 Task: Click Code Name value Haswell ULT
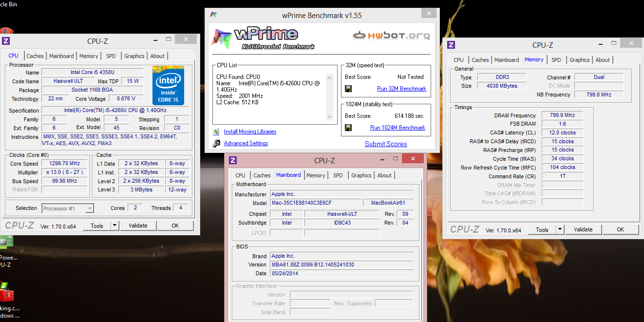tap(68, 81)
